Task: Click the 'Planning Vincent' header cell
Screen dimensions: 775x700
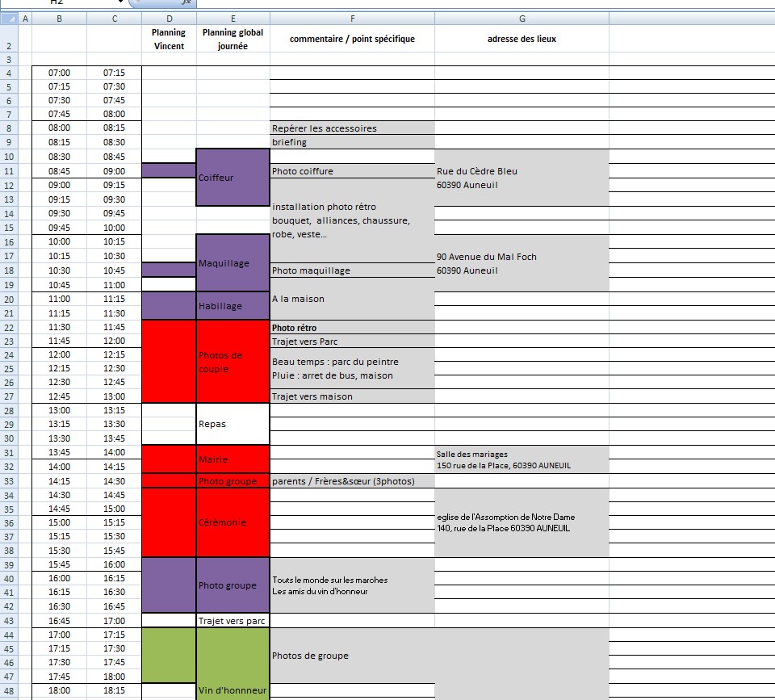Action: [x=169, y=39]
